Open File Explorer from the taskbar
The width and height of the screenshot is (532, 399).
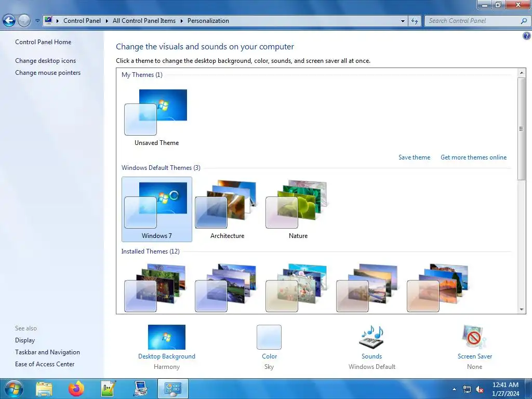(x=44, y=389)
